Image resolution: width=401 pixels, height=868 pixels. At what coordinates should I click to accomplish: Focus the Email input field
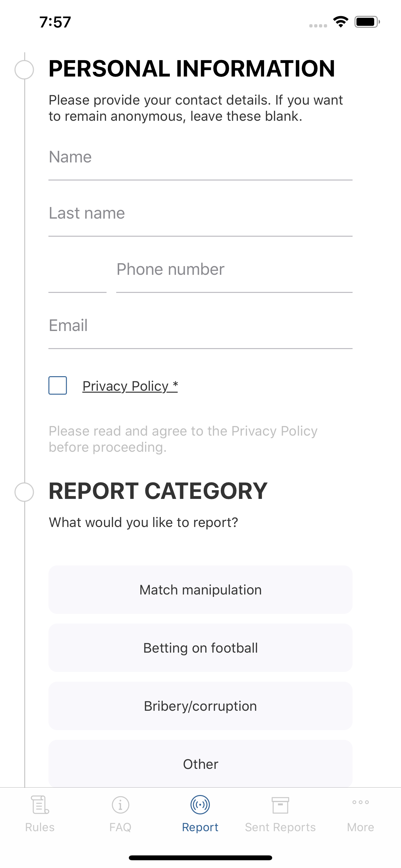(x=200, y=326)
